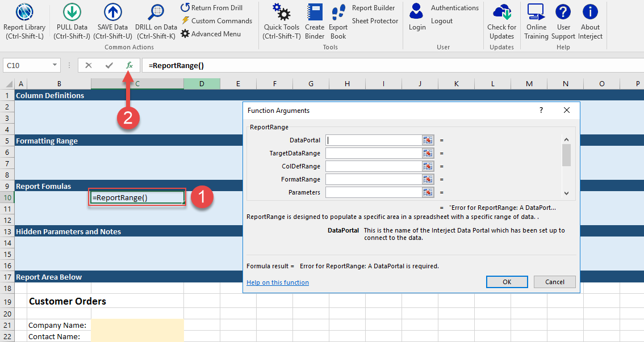Image resolution: width=644 pixels, height=342 pixels.
Task: Click the SAVE Data icon
Action: pyautogui.click(x=112, y=12)
